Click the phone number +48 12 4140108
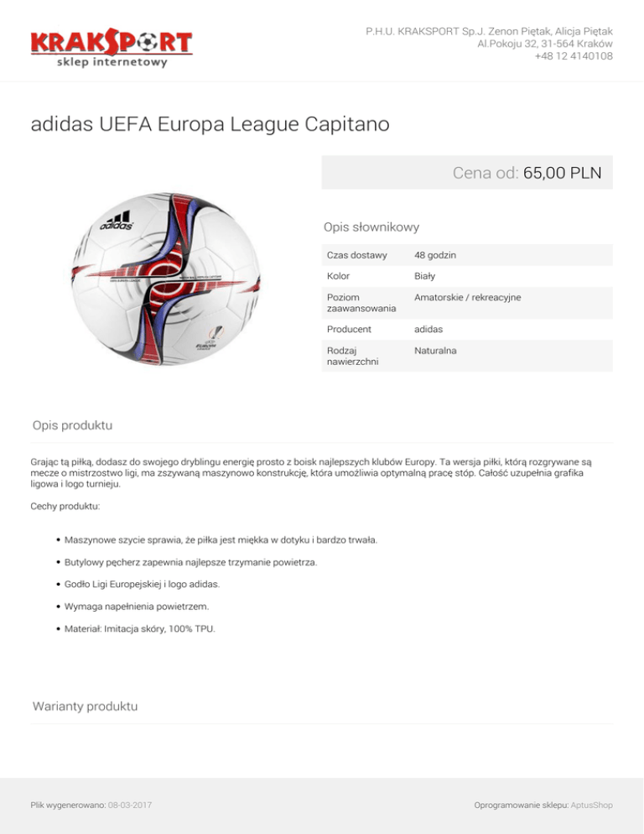 tap(573, 56)
